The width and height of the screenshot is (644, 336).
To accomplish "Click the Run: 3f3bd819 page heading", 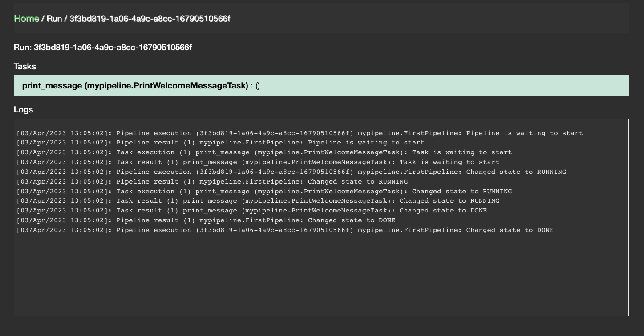I will [x=103, y=47].
